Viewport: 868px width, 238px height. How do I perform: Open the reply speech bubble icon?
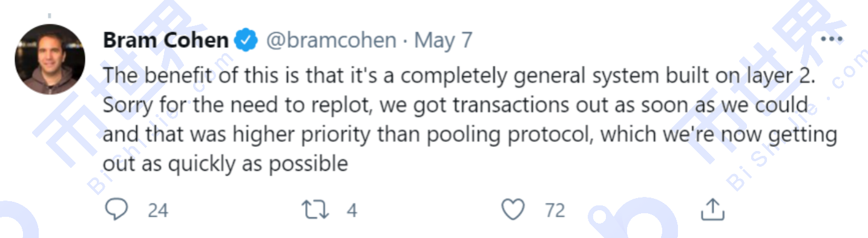tap(116, 210)
